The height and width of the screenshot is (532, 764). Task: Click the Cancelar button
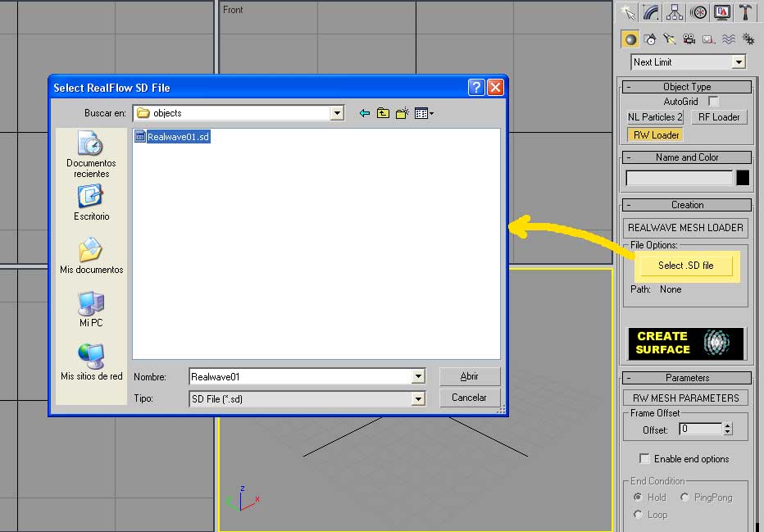[x=469, y=398]
